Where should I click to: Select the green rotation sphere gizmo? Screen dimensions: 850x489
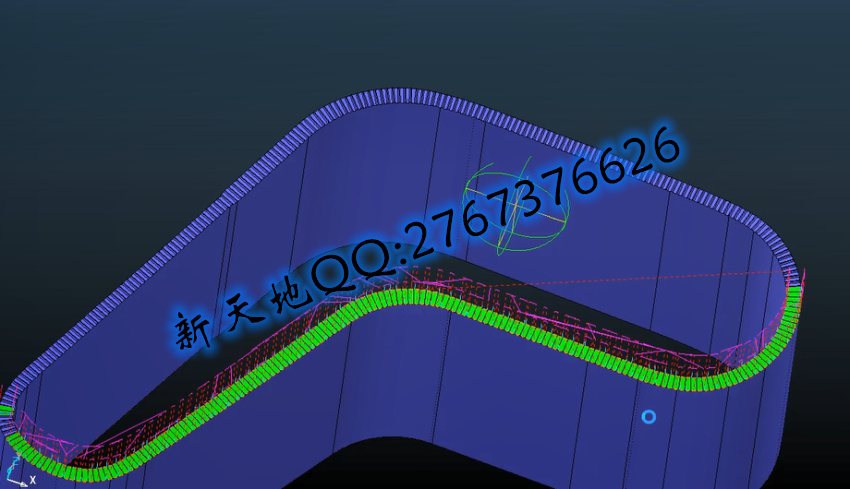(516, 209)
